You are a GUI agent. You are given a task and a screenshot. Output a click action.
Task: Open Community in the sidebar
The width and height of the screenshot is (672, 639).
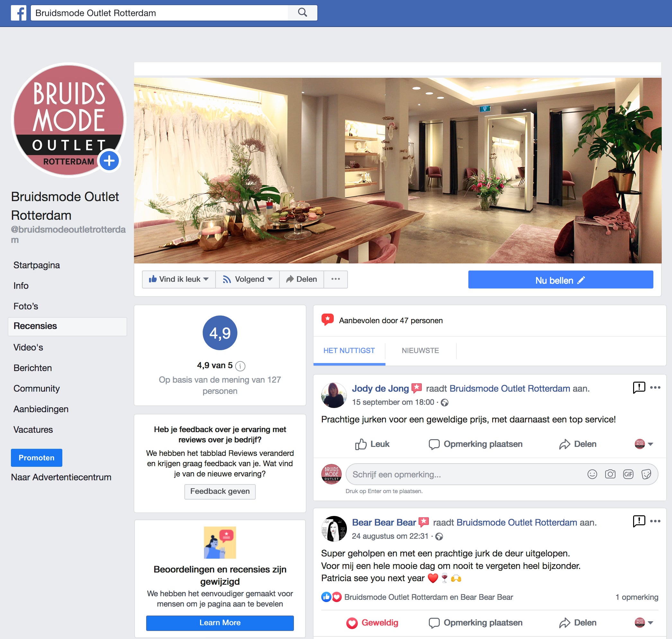(36, 388)
